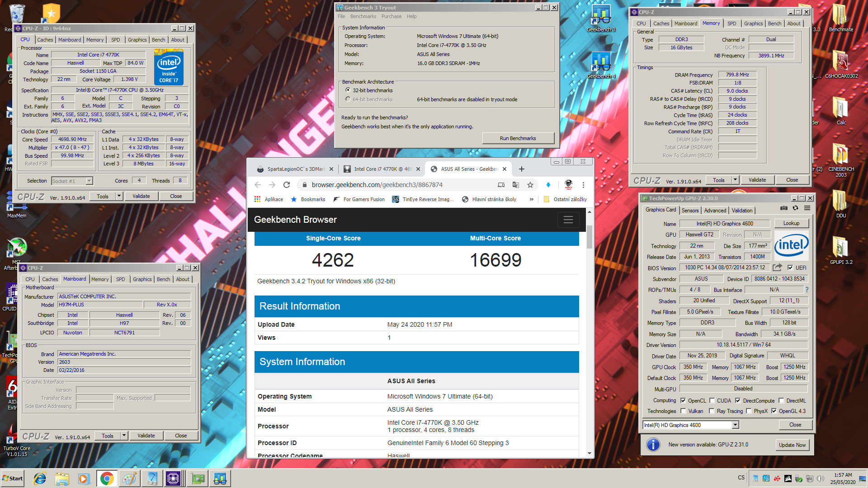The image size is (868, 488).
Task: Click the Internet Explorer taskbar icon
Action: click(x=40, y=479)
